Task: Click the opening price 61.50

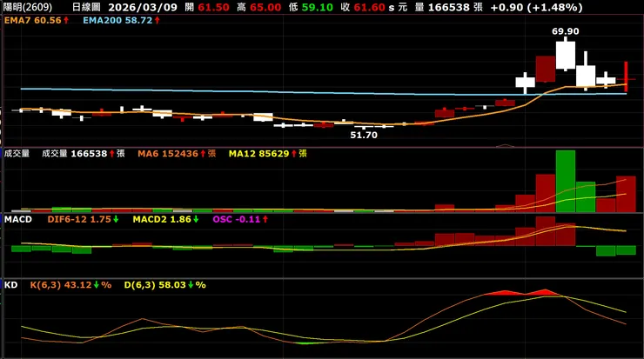Action: [x=213, y=7]
